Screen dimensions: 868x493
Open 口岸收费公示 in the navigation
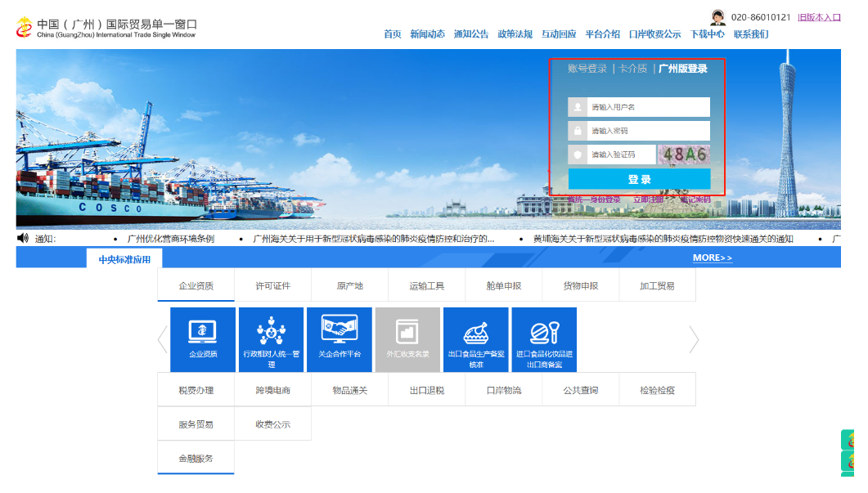654,34
